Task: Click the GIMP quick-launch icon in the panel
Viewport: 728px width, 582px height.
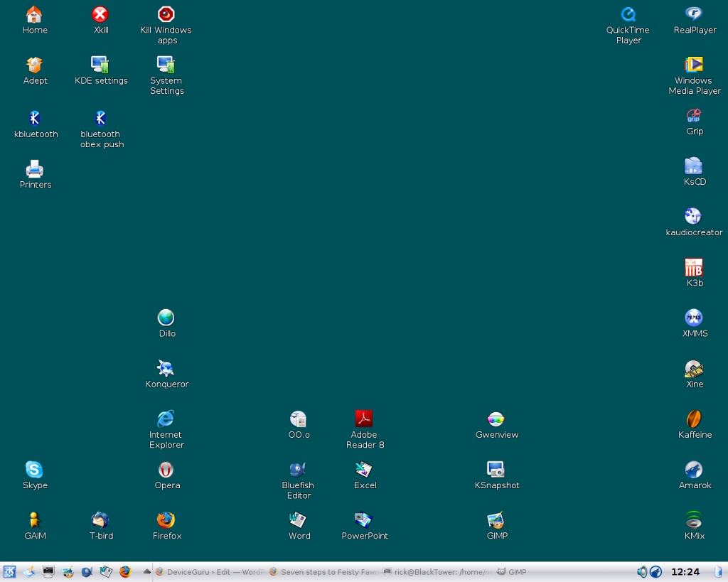Action: click(68, 572)
